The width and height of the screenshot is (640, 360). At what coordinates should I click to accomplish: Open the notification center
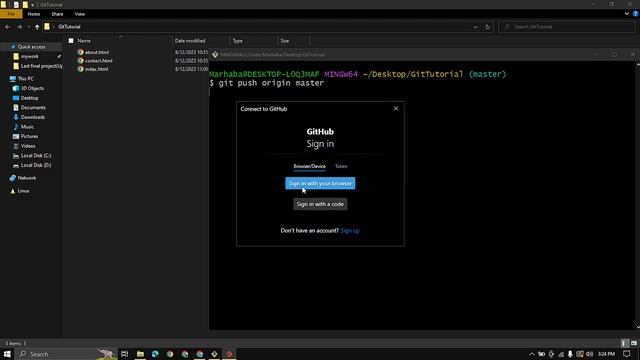pos(627,354)
